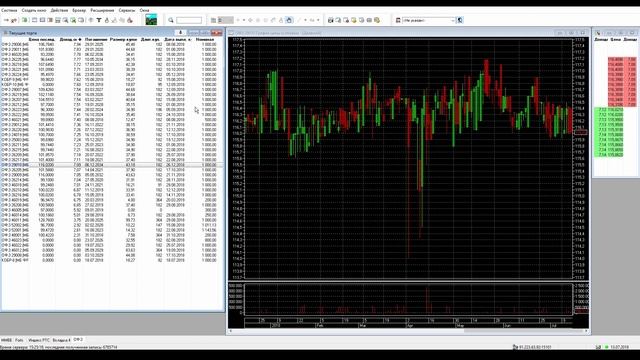The height and width of the screenshot is (360, 640).
Task: Click the down-arrow button in Текущие торги title bar
Action: [x=180, y=33]
